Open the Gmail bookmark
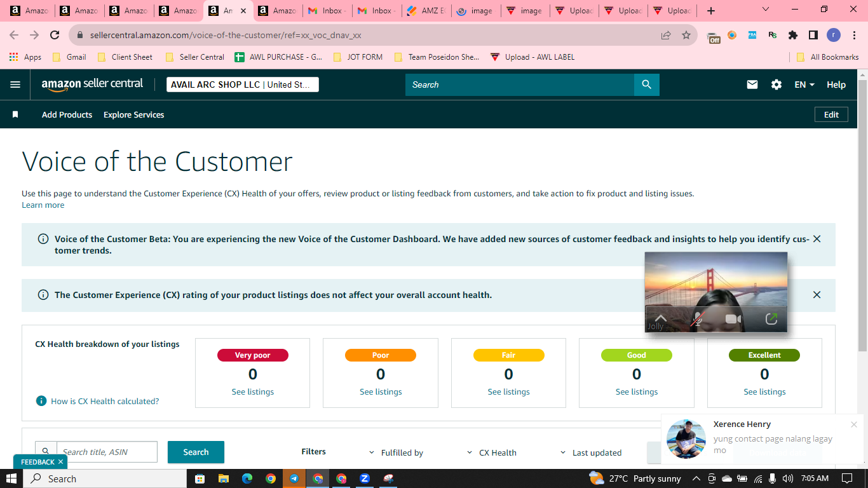Image resolution: width=868 pixels, height=488 pixels. [x=69, y=57]
